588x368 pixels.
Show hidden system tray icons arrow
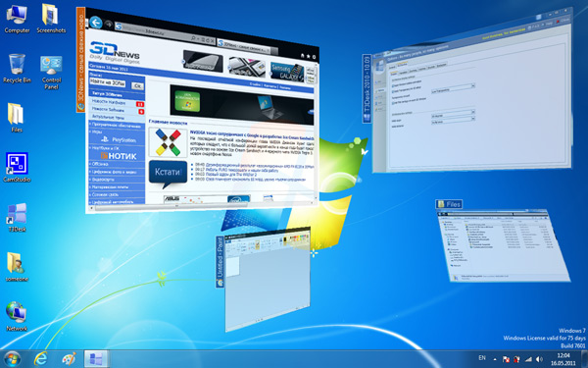495,359
